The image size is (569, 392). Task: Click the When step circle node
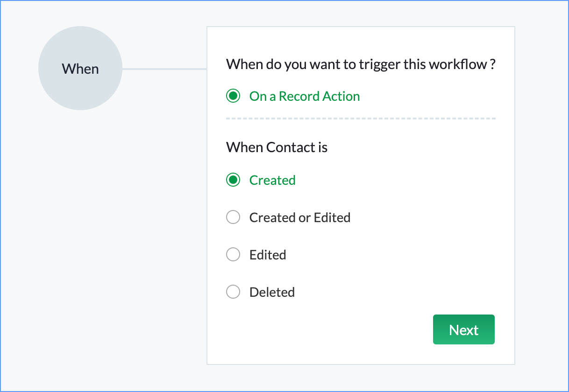click(80, 69)
